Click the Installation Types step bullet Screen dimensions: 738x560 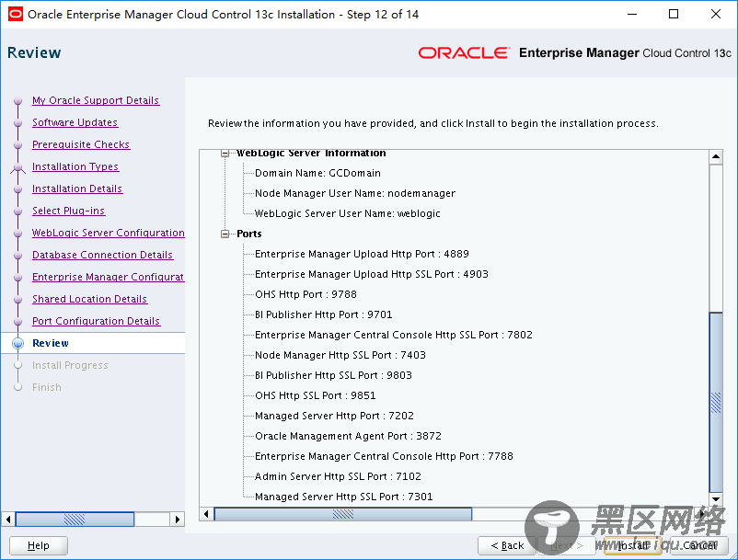click(x=17, y=167)
